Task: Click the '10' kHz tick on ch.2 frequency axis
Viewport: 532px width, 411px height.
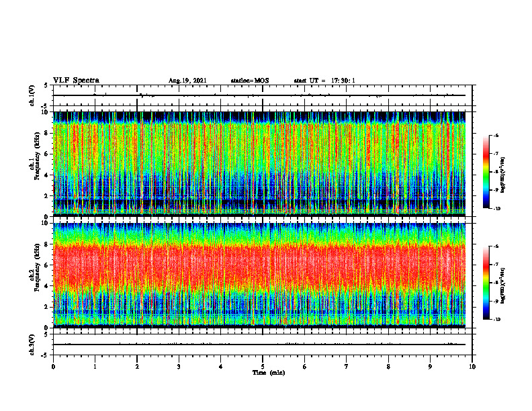Action: click(46, 223)
